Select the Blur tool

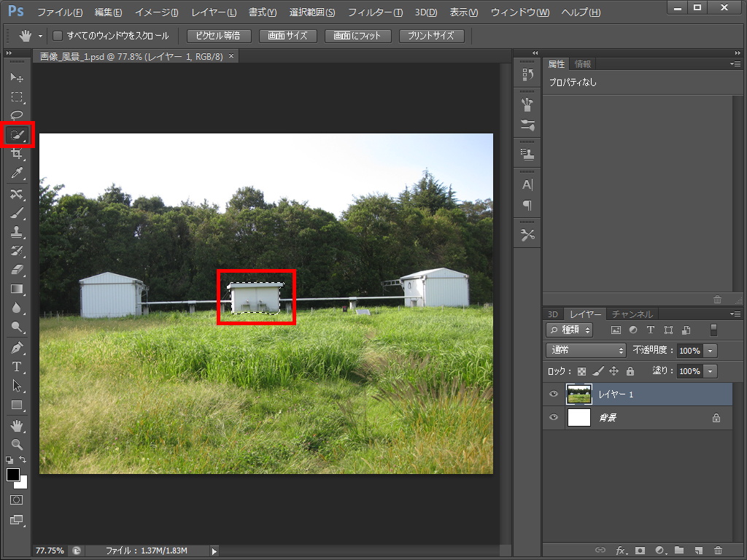[18, 308]
